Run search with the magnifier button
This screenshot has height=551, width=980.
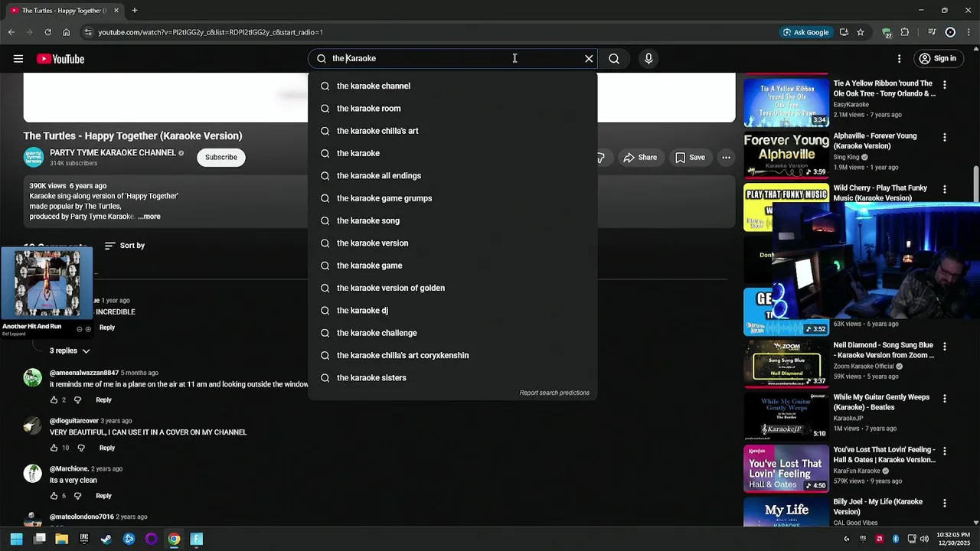pyautogui.click(x=614, y=59)
